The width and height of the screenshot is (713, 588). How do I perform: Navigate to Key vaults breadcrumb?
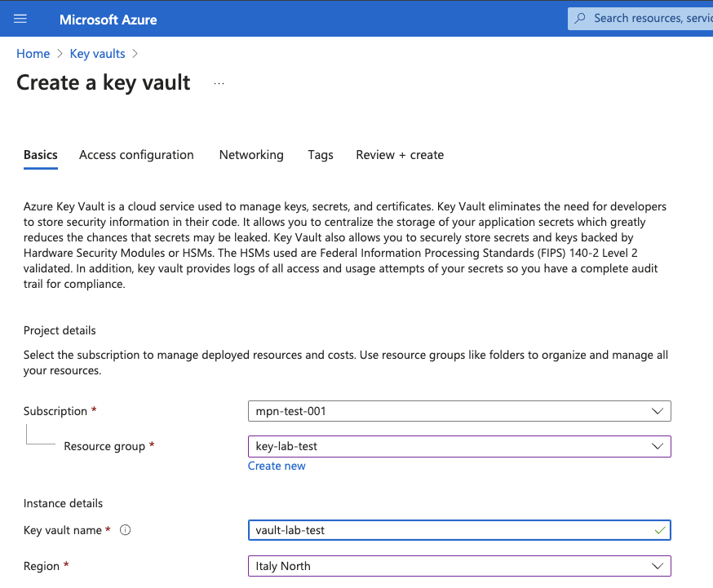tap(97, 54)
